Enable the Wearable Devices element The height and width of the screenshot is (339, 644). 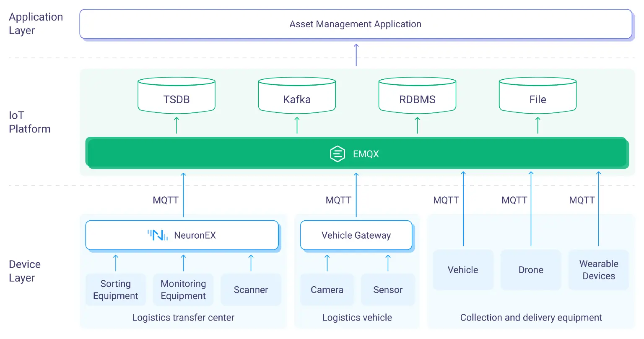[x=598, y=270]
